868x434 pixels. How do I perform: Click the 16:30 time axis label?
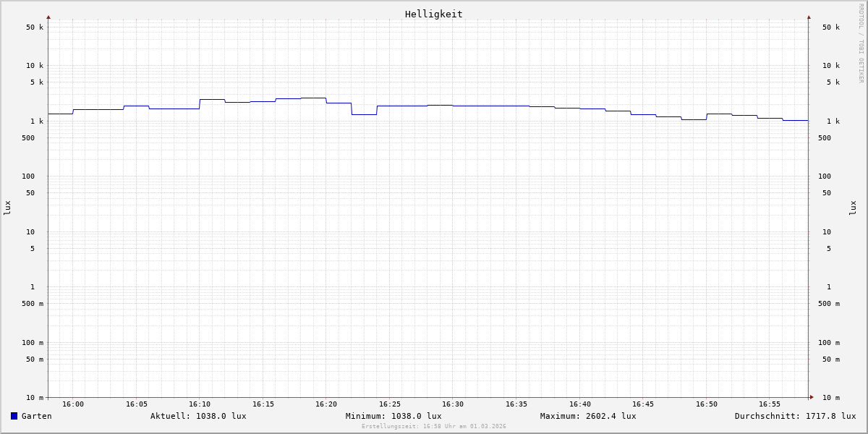[453, 404]
